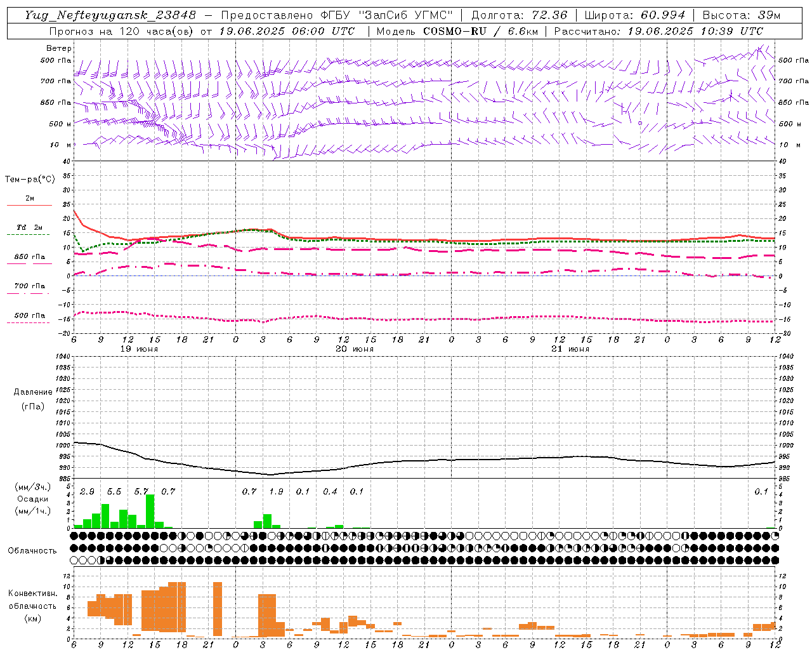
Task: Click the '(мм/3ч.)' precipitation unit label
Action: pos(32,487)
